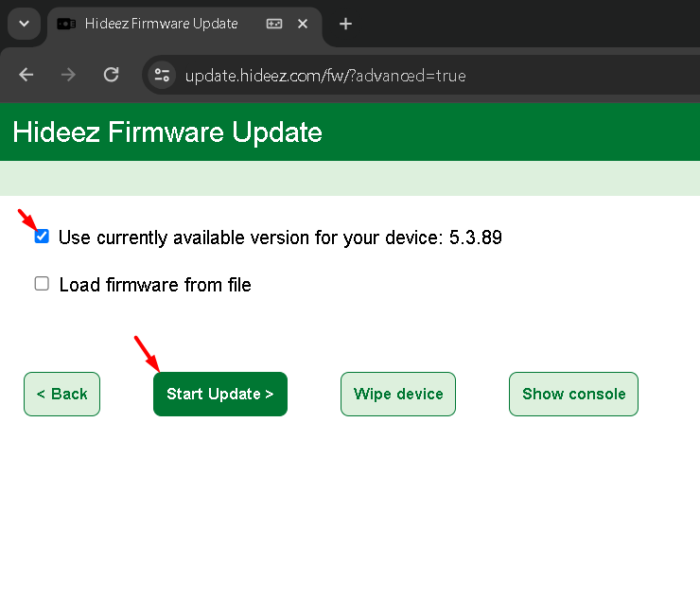This screenshot has height=616, width=700.
Task: Go back using the browser back arrow
Action: 26,75
